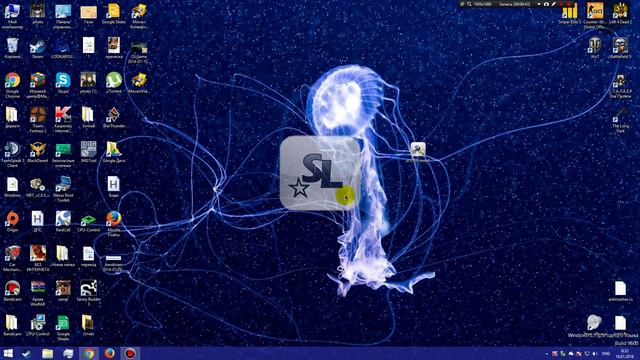Select the Car Mechanic desktop shortcut

pyautogui.click(x=12, y=258)
